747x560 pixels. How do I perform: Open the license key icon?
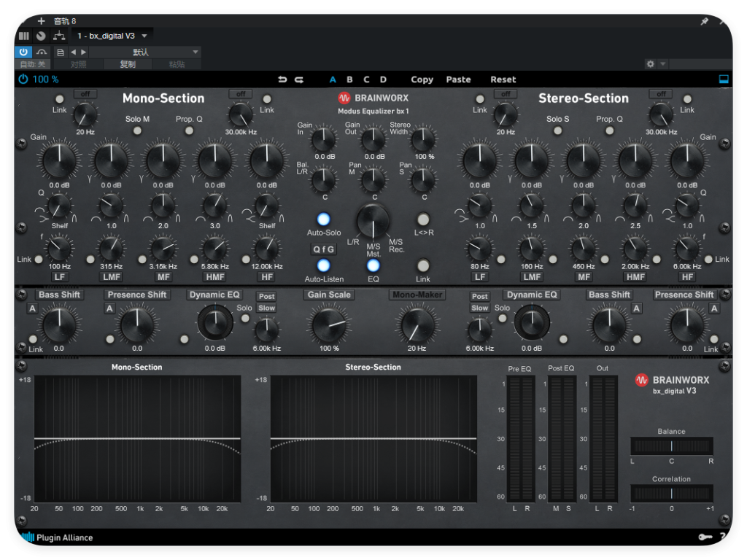point(705,537)
